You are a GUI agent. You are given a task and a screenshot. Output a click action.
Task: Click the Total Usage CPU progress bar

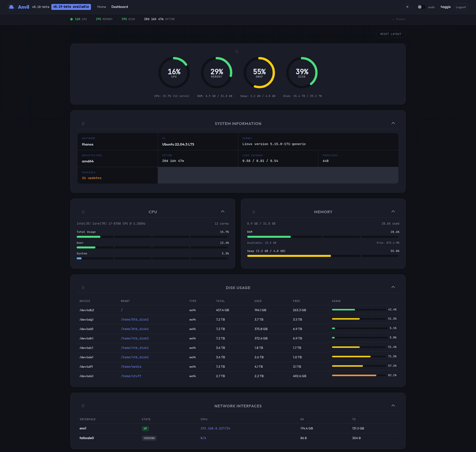click(x=153, y=237)
